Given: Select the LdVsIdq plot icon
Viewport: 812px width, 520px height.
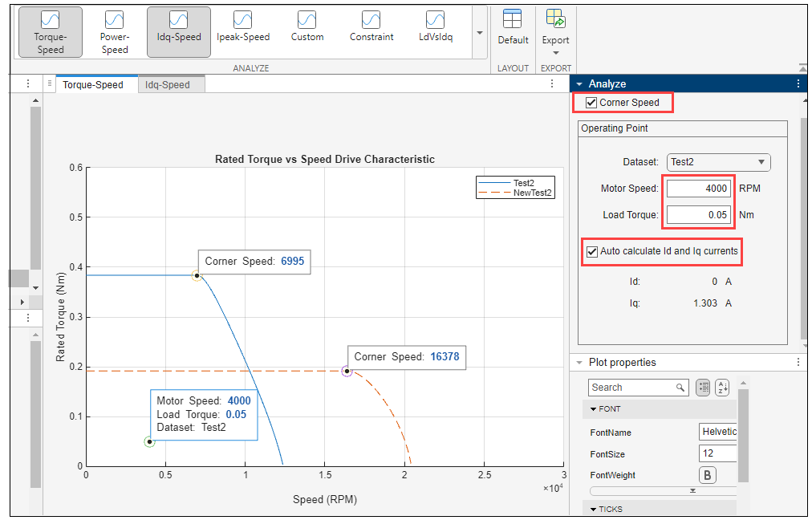Looking at the screenshot, I should (435, 26).
